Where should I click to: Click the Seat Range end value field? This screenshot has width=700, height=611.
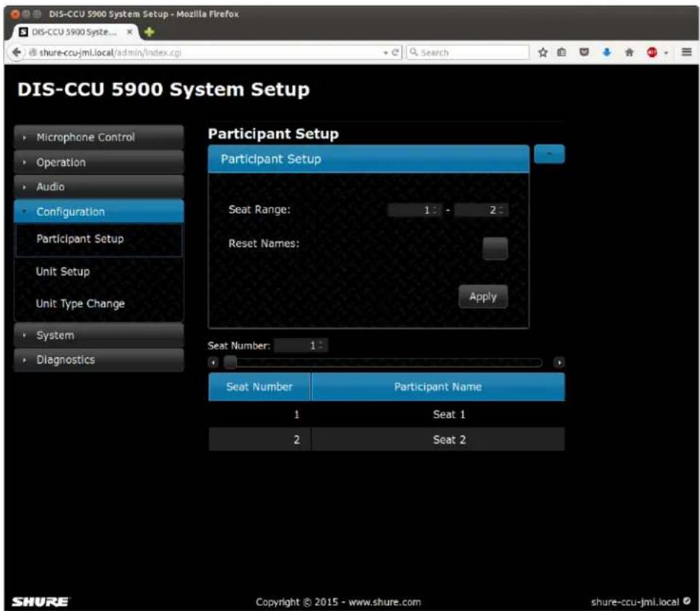[x=481, y=210]
